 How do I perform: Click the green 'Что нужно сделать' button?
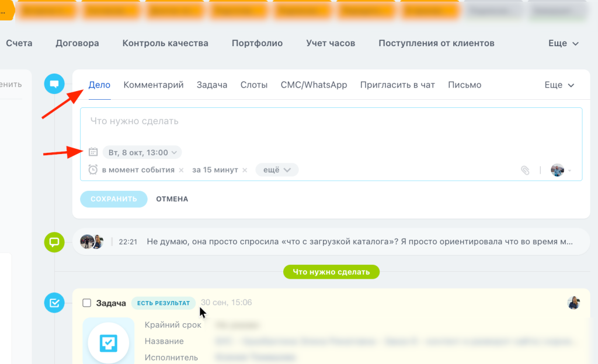coord(331,271)
